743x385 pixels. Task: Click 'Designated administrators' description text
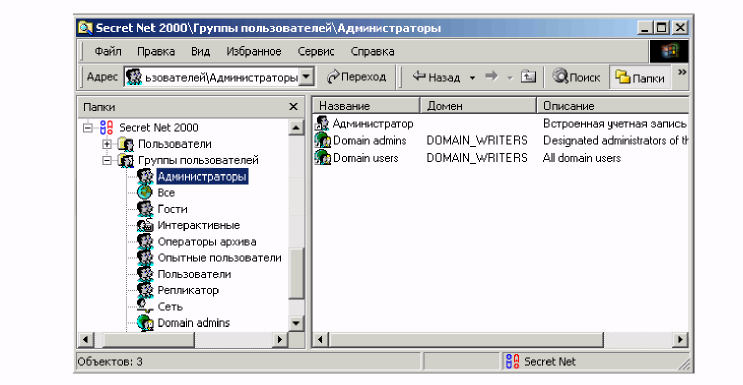click(x=615, y=141)
